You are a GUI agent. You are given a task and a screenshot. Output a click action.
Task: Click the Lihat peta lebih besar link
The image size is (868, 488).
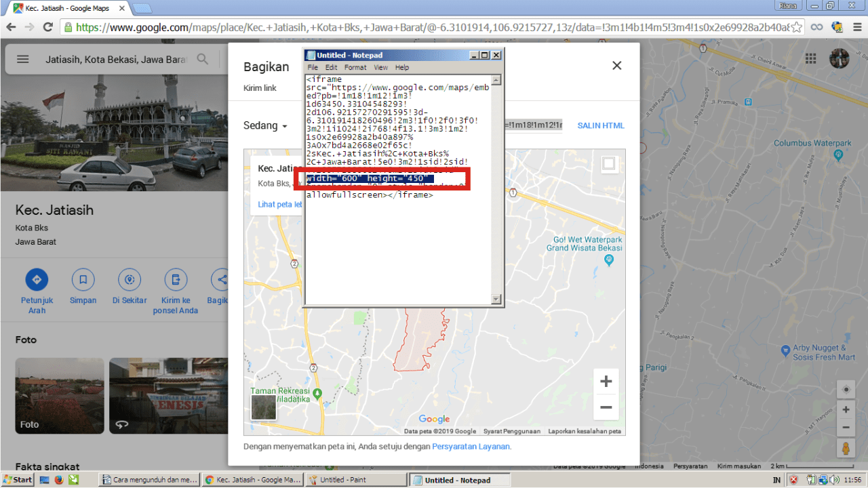click(x=280, y=204)
